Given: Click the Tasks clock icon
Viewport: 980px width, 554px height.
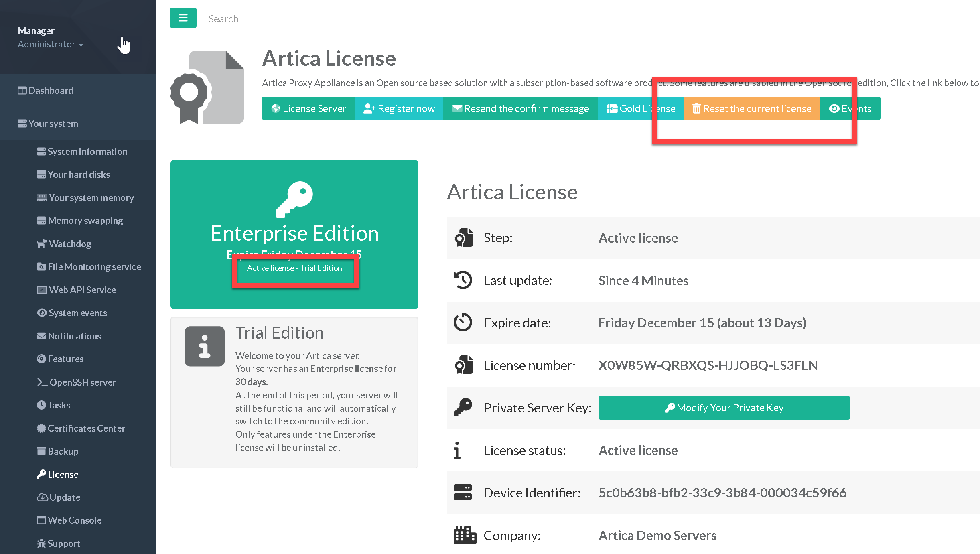Looking at the screenshot, I should 41,405.
